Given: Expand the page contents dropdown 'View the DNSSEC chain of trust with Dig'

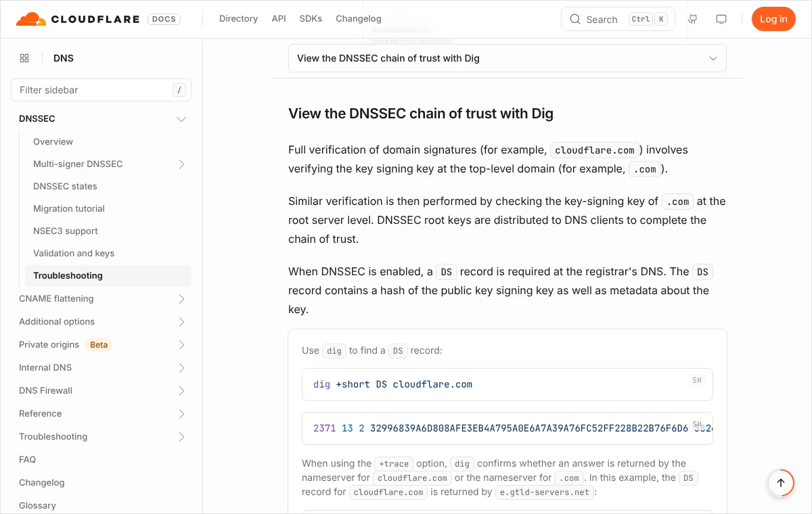Looking at the screenshot, I should point(507,58).
